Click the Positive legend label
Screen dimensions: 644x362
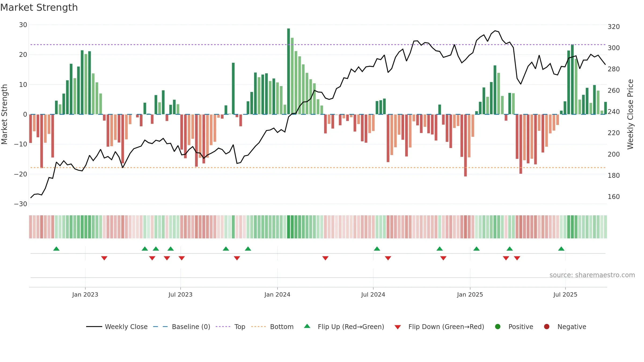[521, 327]
